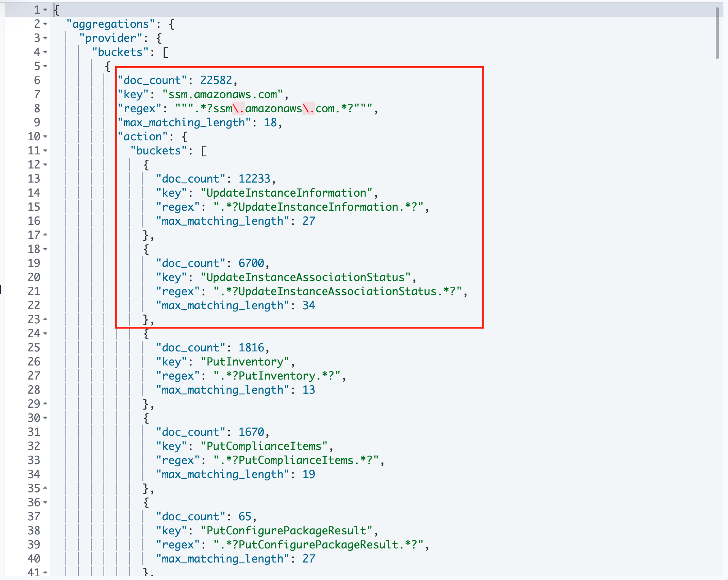Collapse the action fold on line 10
The height and width of the screenshot is (580, 728).
pos(45,137)
